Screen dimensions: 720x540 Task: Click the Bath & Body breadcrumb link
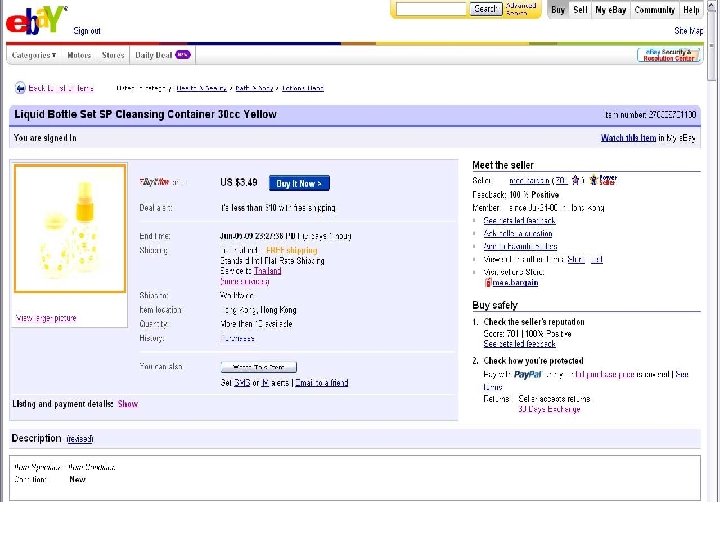pyautogui.click(x=254, y=88)
